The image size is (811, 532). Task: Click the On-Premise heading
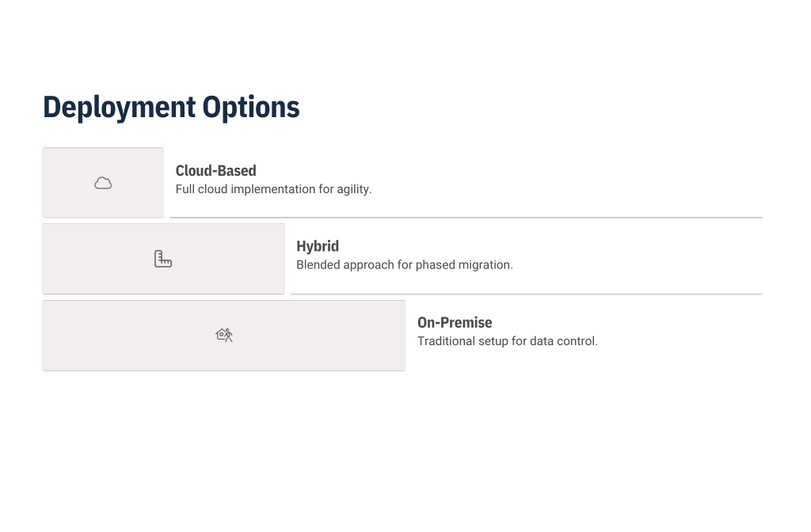pos(455,323)
